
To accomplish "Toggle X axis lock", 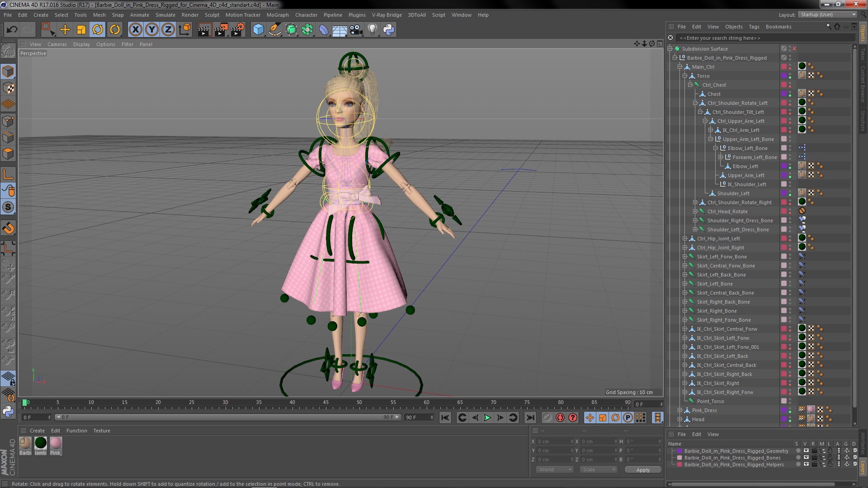I will coord(135,30).
